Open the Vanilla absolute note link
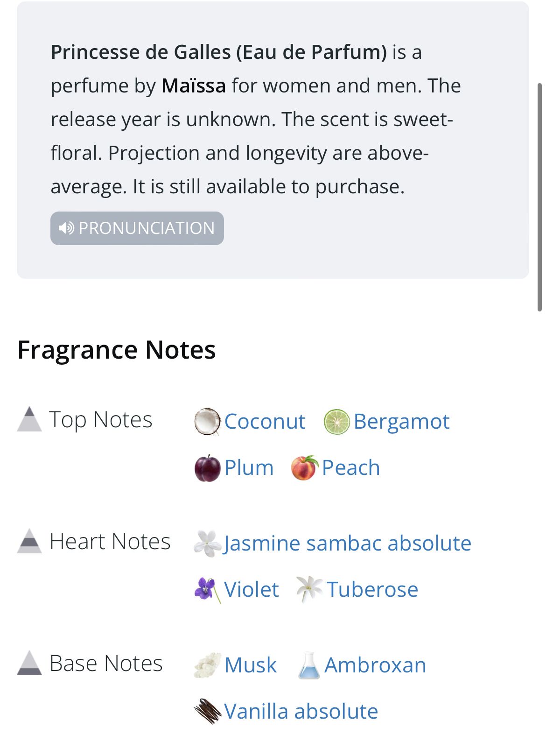 point(301,712)
